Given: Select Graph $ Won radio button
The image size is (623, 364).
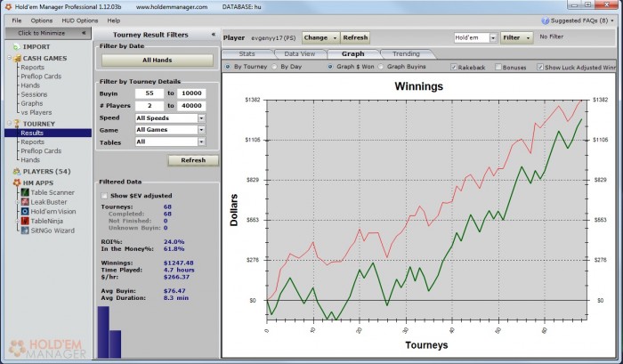Looking at the screenshot, I should click(x=330, y=67).
